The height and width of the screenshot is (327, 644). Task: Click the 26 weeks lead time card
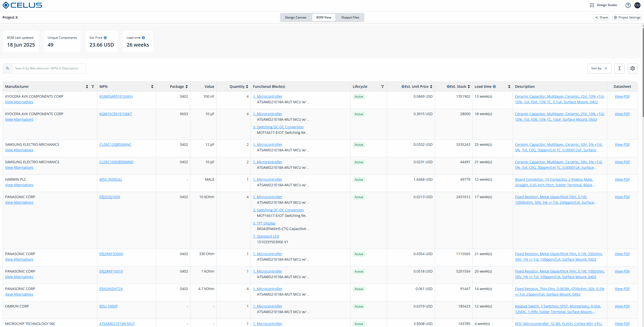click(138, 42)
